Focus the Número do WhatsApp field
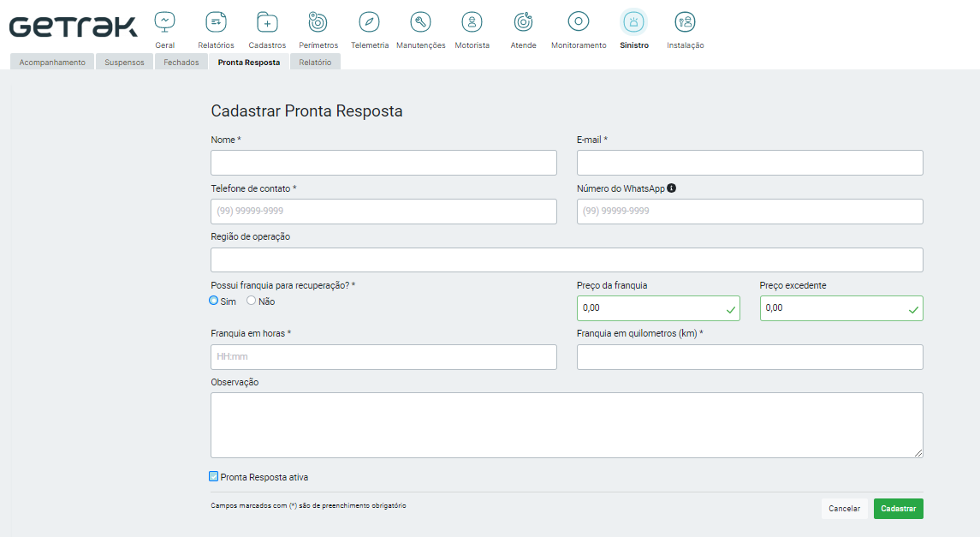The image size is (980, 537). tap(750, 212)
